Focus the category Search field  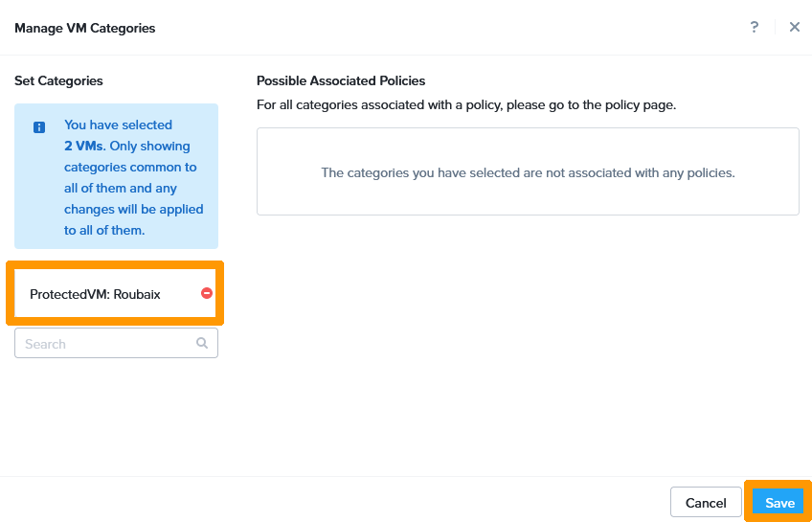pyautogui.click(x=105, y=343)
